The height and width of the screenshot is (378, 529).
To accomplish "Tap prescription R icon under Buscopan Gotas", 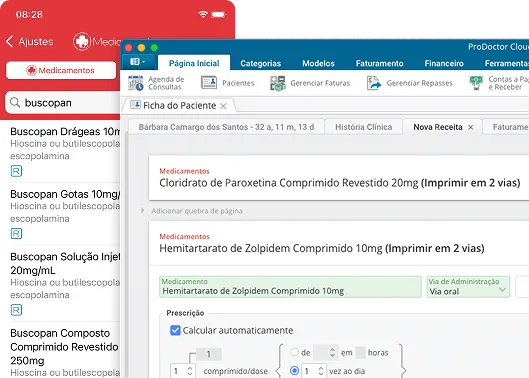I will pos(16,234).
